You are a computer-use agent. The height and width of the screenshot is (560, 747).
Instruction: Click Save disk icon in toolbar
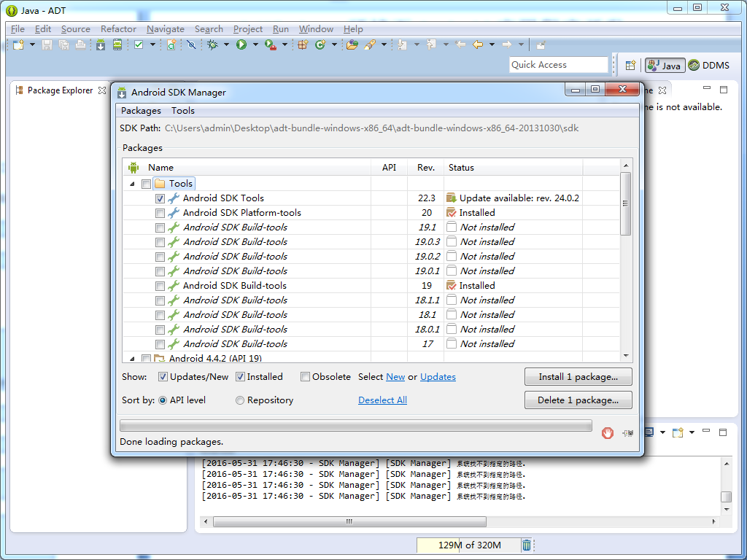click(x=47, y=44)
